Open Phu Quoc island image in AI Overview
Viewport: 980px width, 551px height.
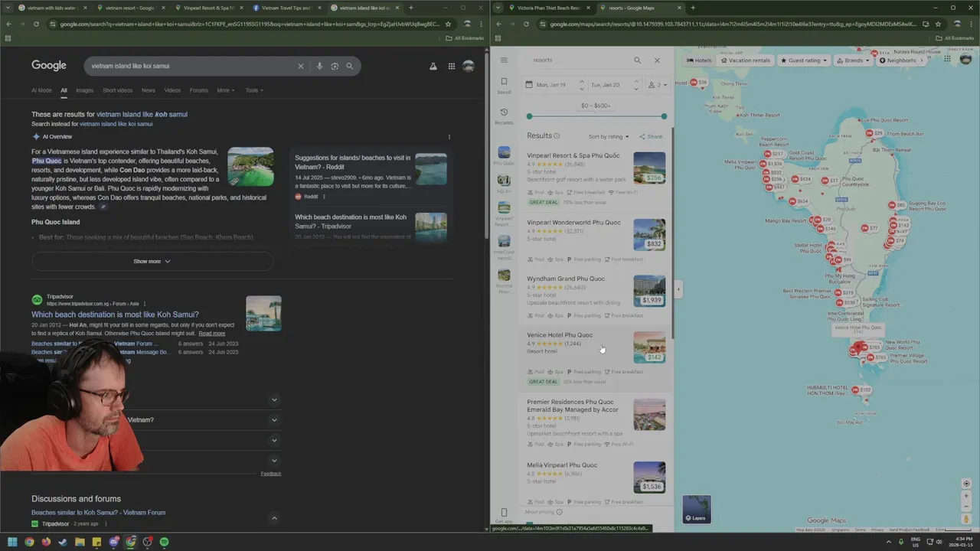pyautogui.click(x=250, y=167)
